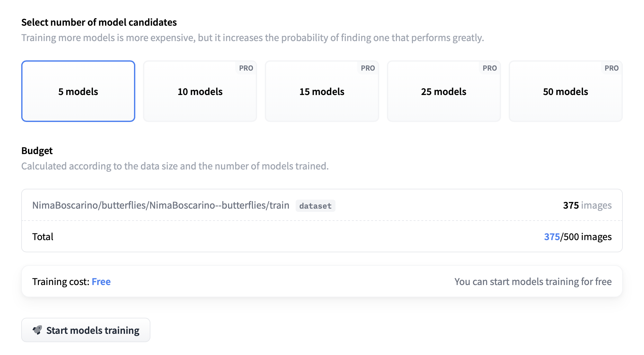The image size is (644, 355).
Task: Click the "dataset" tag badge
Action: (x=315, y=206)
